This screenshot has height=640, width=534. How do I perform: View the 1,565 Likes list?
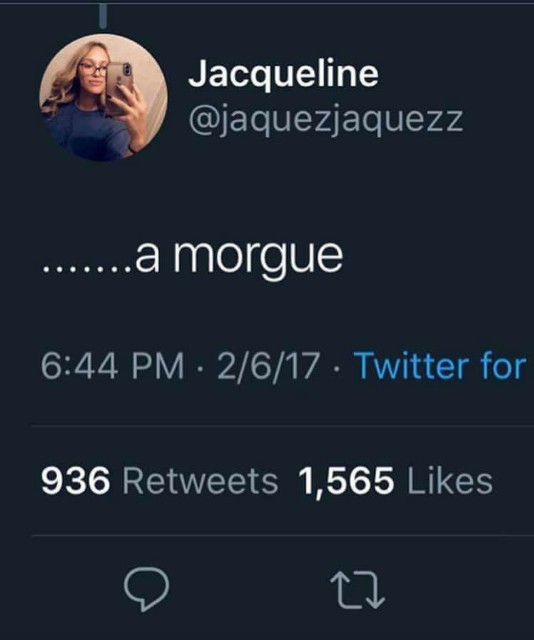[x=396, y=480]
